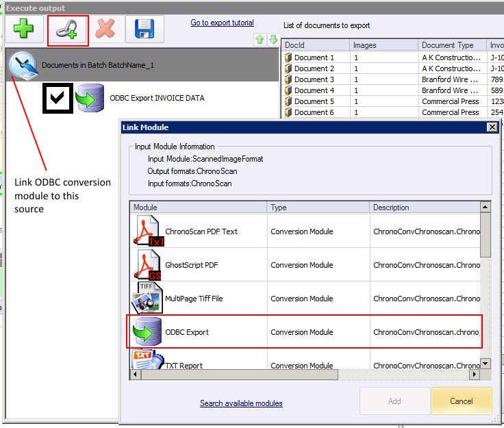The image size is (504, 428).
Task: Sort by the Module column header
Action: (x=198, y=207)
